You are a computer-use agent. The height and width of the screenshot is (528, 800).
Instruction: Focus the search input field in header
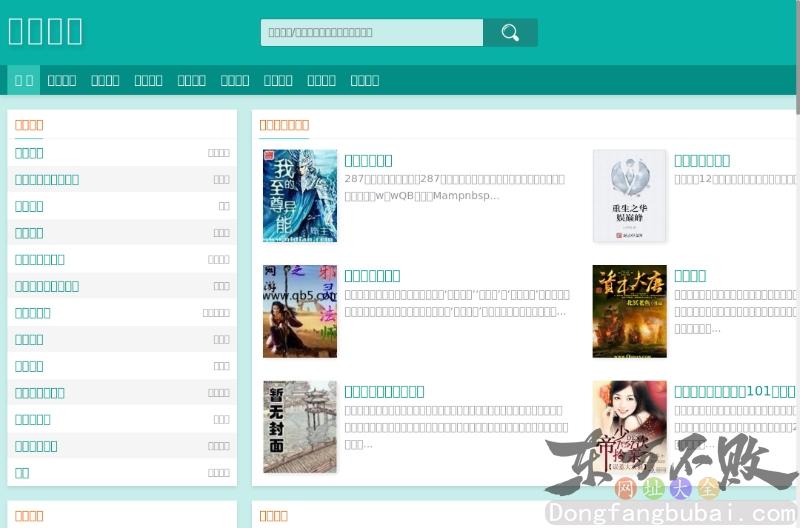pyautogui.click(x=372, y=33)
